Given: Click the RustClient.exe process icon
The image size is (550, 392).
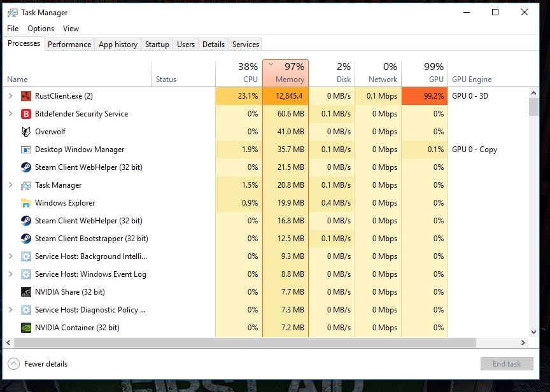Looking at the screenshot, I should pos(26,96).
